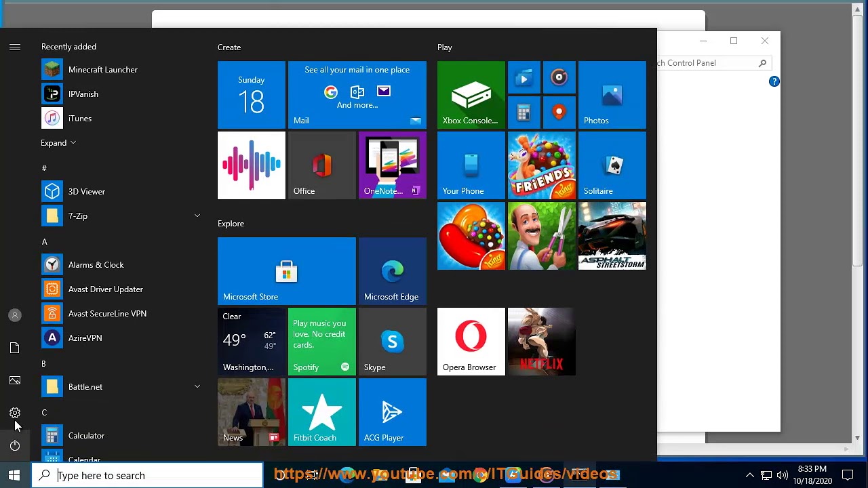Launch IPVanish from the app list
Image resolution: width=868 pixels, height=488 pixels.
122,94
